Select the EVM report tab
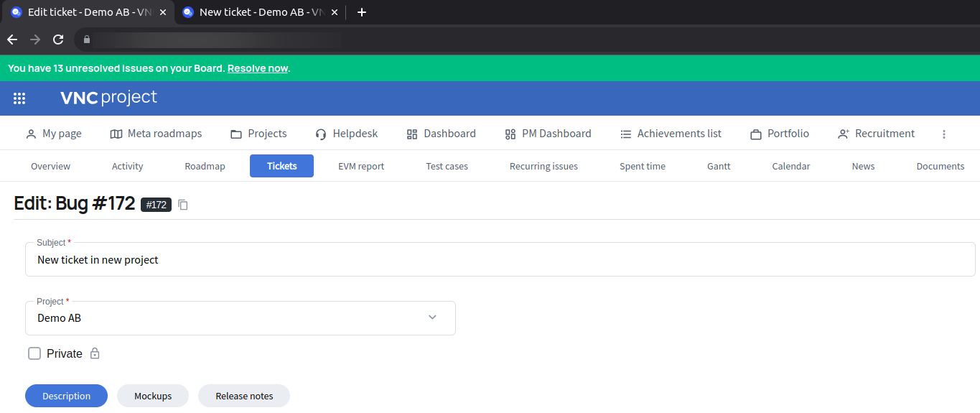The height and width of the screenshot is (413, 980). click(361, 166)
